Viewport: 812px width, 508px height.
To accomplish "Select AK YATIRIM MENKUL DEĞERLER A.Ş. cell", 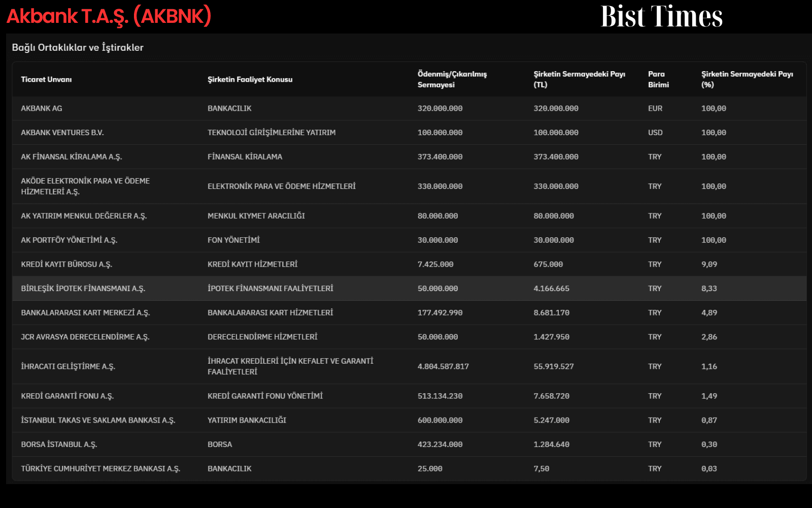I will (x=84, y=216).
